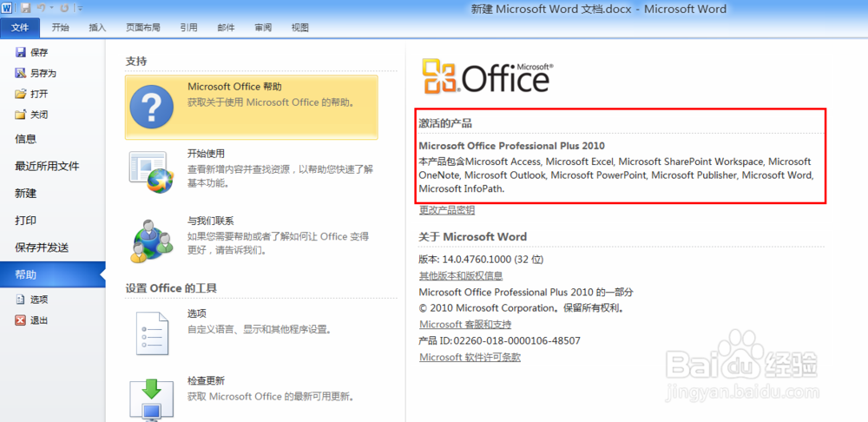868x422 pixels.
Task: Click the 另存为 (Save As) icon
Action: pyautogui.click(x=21, y=73)
